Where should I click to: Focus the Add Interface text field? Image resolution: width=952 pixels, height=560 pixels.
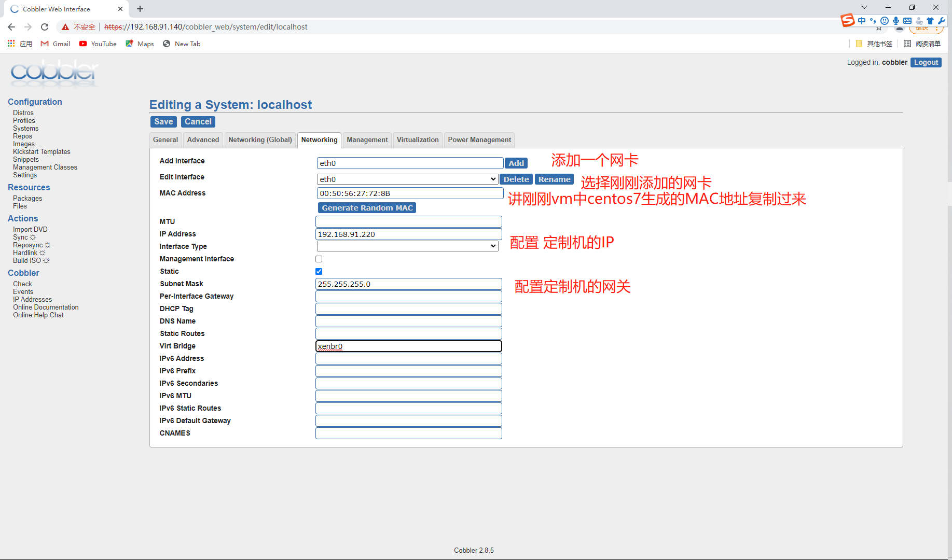click(x=410, y=163)
